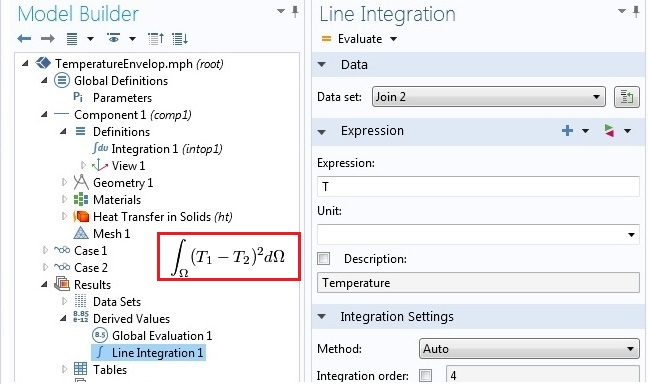Collapse the Data section header

coord(322,65)
